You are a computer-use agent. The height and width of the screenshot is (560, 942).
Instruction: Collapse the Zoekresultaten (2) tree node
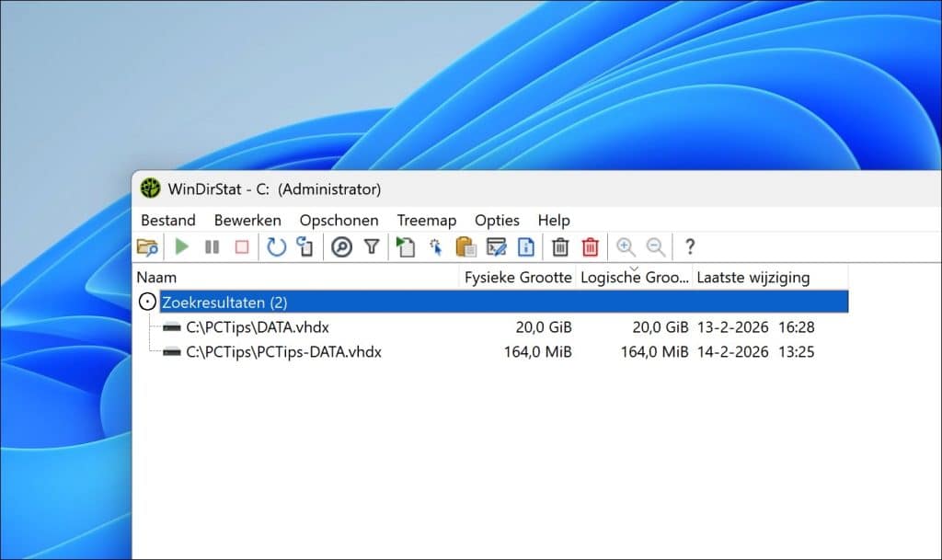click(147, 302)
